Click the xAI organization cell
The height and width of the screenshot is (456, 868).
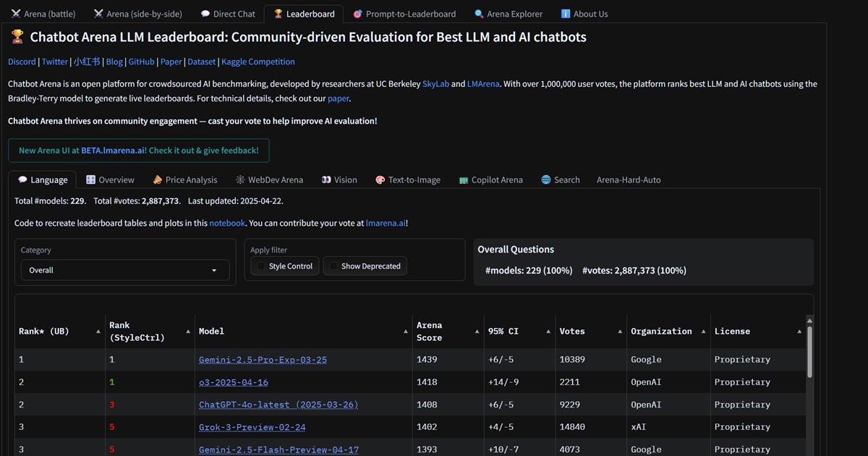pos(668,427)
